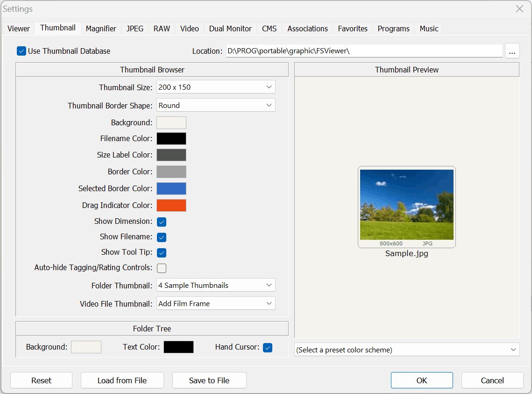Click the Load from File button
The image size is (532, 394).
pyautogui.click(x=122, y=380)
